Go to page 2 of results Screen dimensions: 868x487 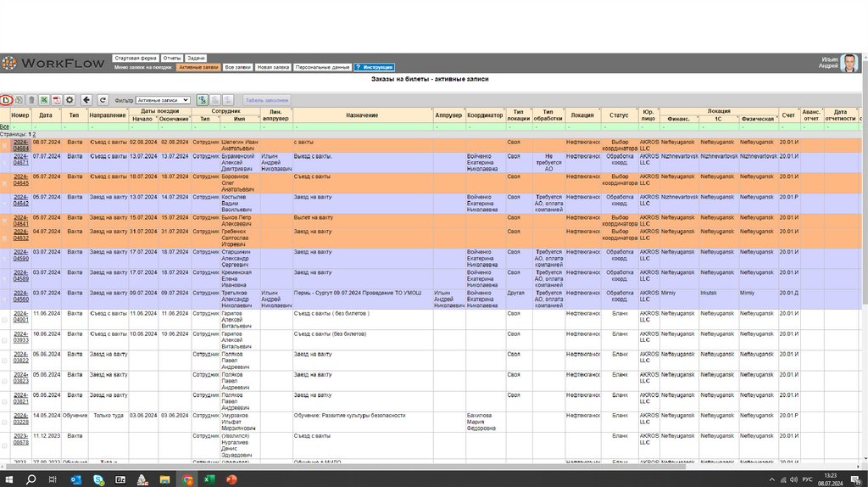[x=34, y=134]
